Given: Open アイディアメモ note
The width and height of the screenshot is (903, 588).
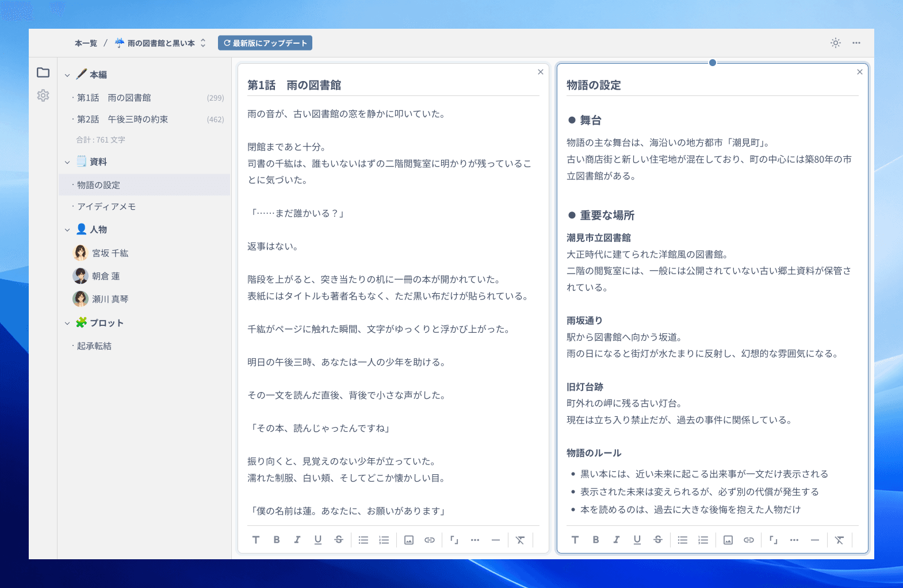Looking at the screenshot, I should [x=145, y=206].
